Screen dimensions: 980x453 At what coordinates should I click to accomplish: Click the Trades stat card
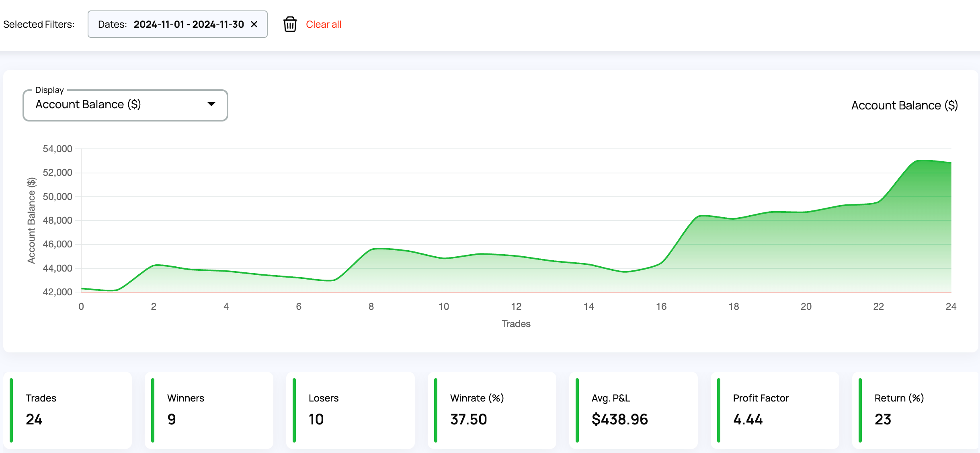click(68, 410)
